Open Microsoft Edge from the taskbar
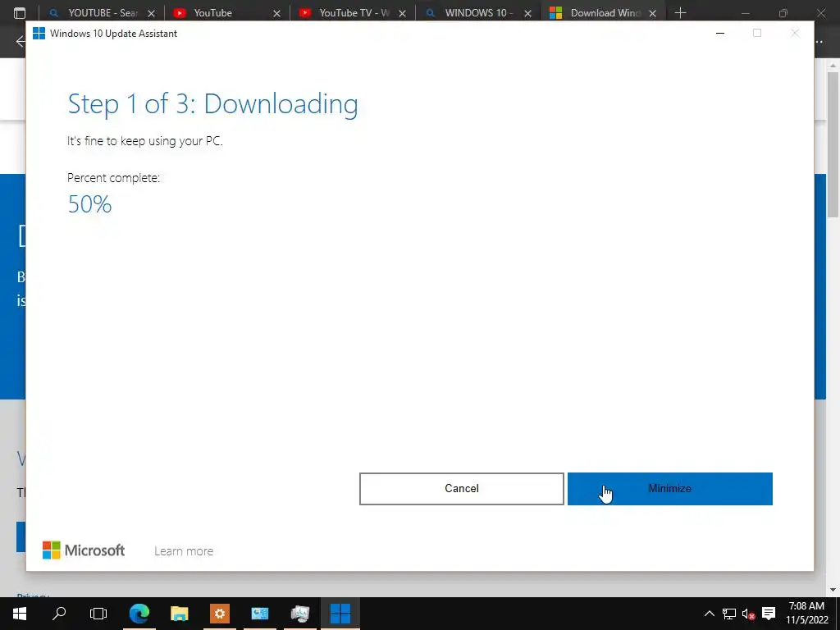This screenshot has width=840, height=630. tap(139, 614)
